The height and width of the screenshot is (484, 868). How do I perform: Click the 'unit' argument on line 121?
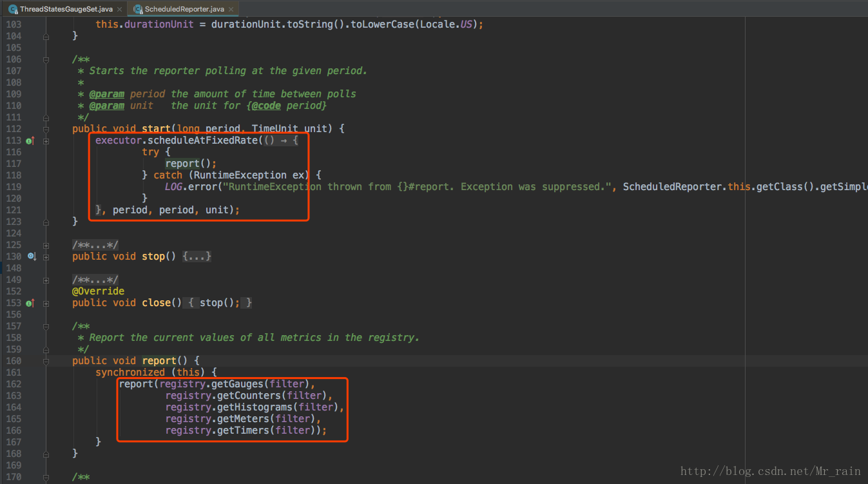click(x=217, y=210)
